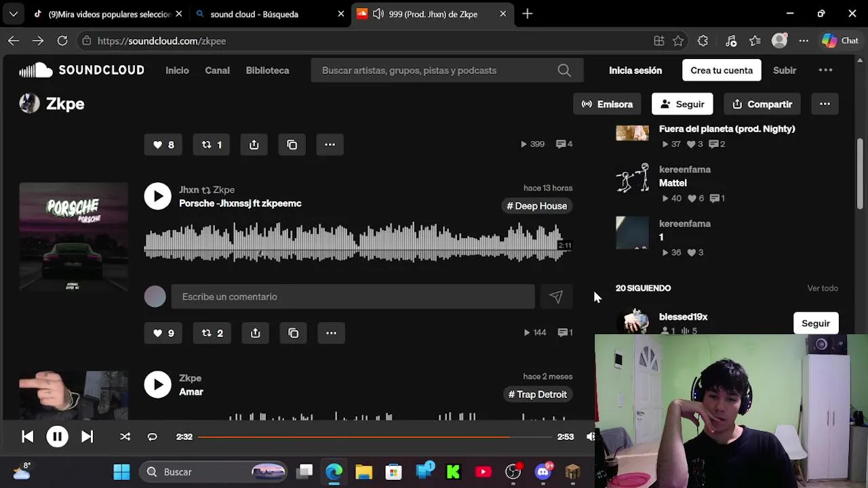Play the track Amar by Zkpe

pyautogui.click(x=157, y=385)
